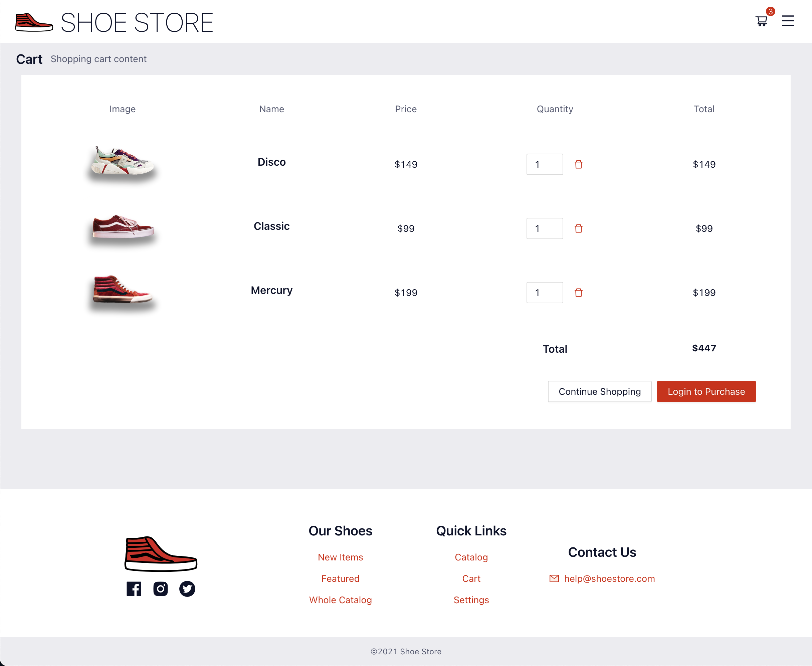Open the New Items footer link

[x=340, y=557]
